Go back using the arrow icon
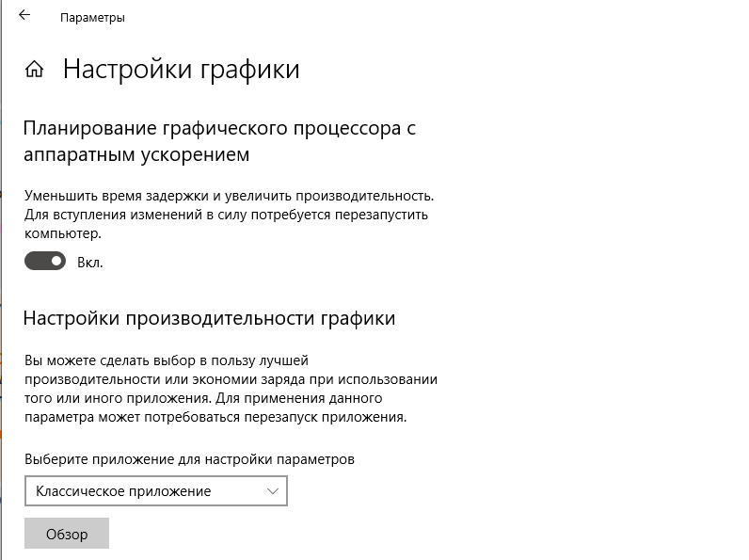Viewport: 749px width, 560px height. (x=24, y=15)
